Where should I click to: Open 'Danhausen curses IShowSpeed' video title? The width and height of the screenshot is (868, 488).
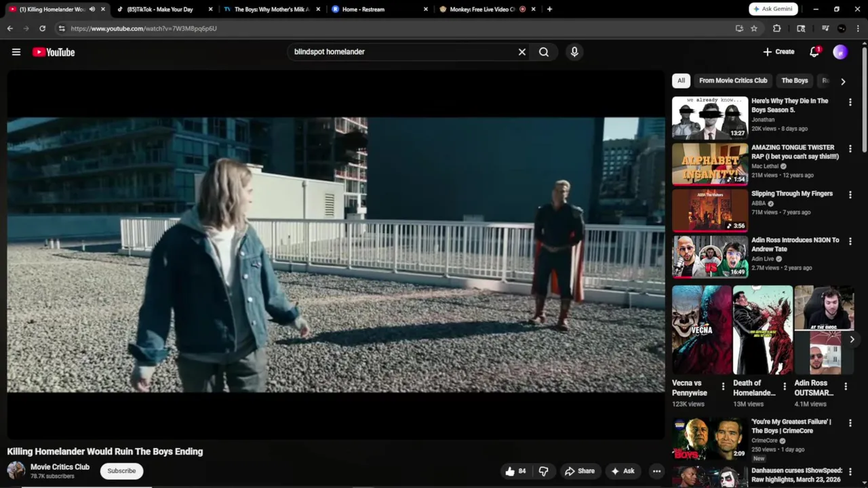click(797, 474)
